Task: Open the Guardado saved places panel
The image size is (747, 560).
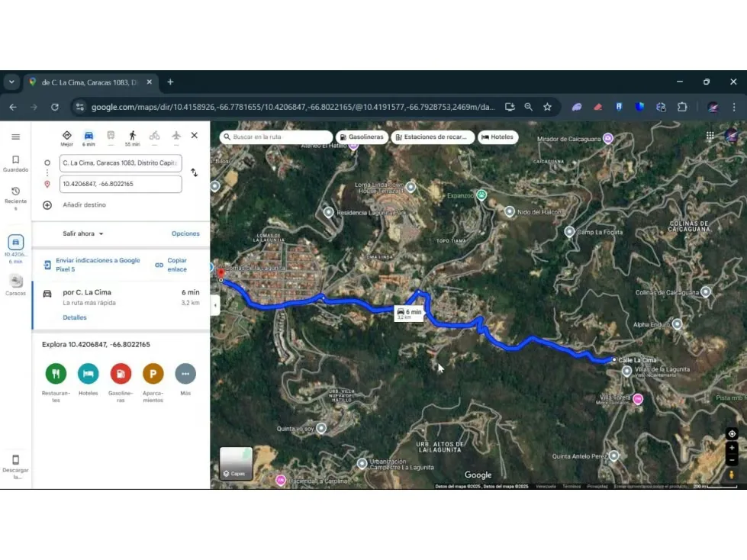Action: tap(16, 163)
